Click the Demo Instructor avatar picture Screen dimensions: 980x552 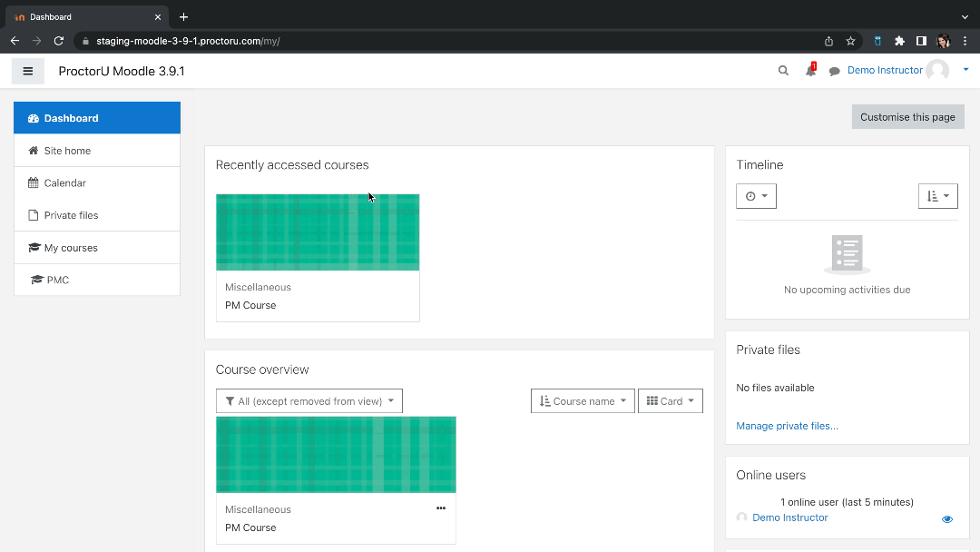(x=936, y=71)
